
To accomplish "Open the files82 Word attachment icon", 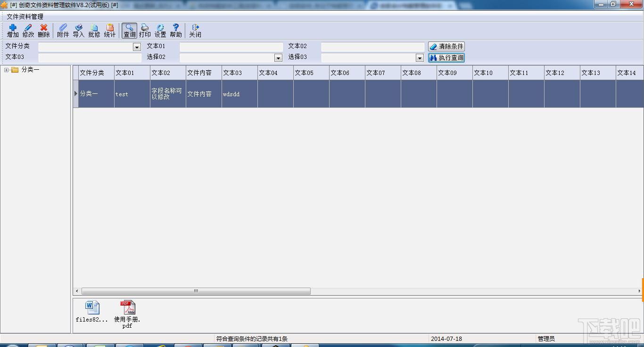I will click(x=92, y=311).
